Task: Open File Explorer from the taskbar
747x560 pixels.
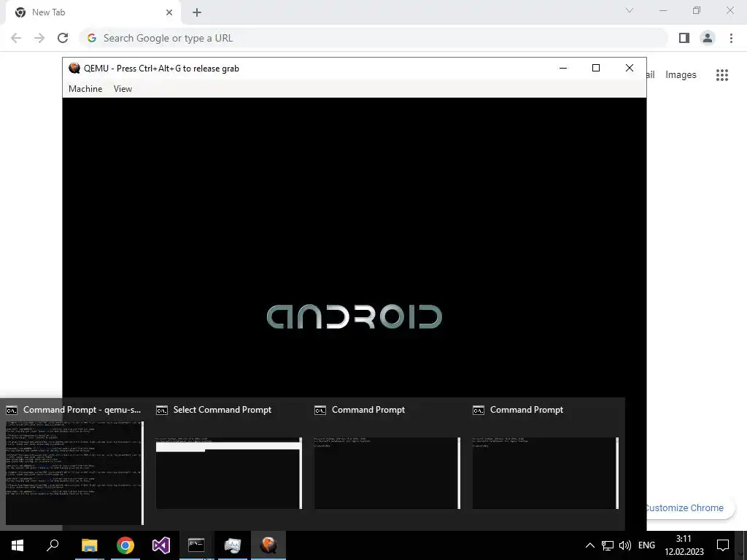Action: [x=89, y=545]
